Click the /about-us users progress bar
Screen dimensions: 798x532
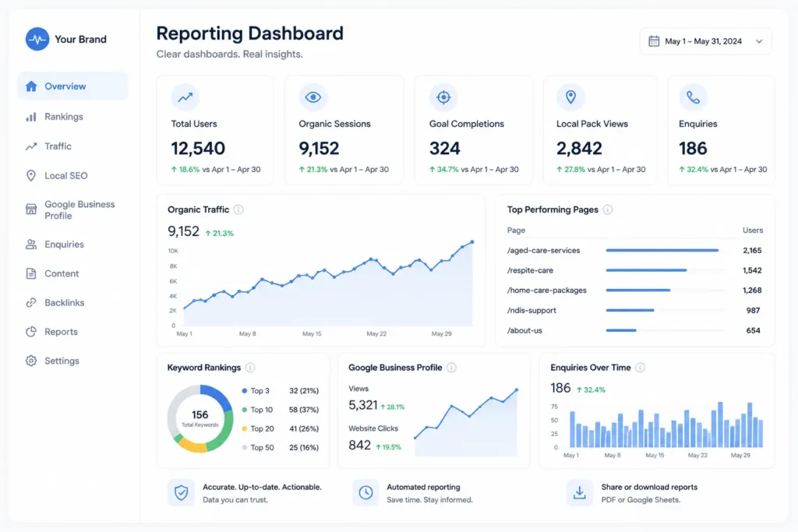pyautogui.click(x=621, y=330)
